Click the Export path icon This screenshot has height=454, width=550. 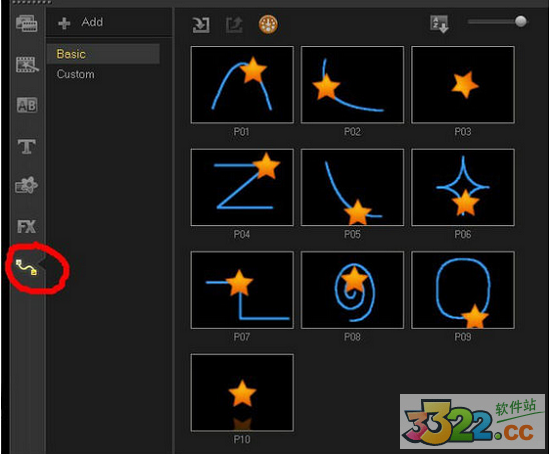[x=234, y=25]
